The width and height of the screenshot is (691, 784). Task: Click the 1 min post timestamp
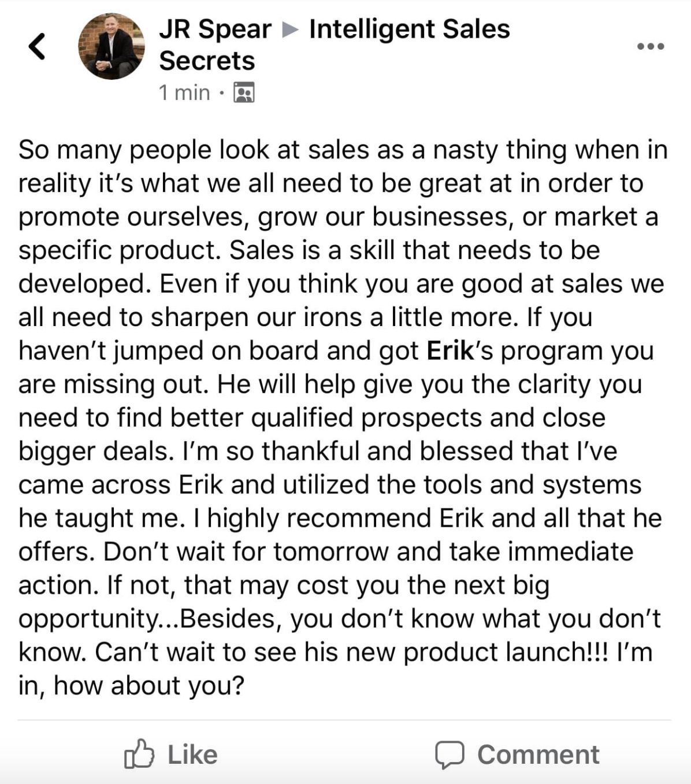[x=184, y=93]
